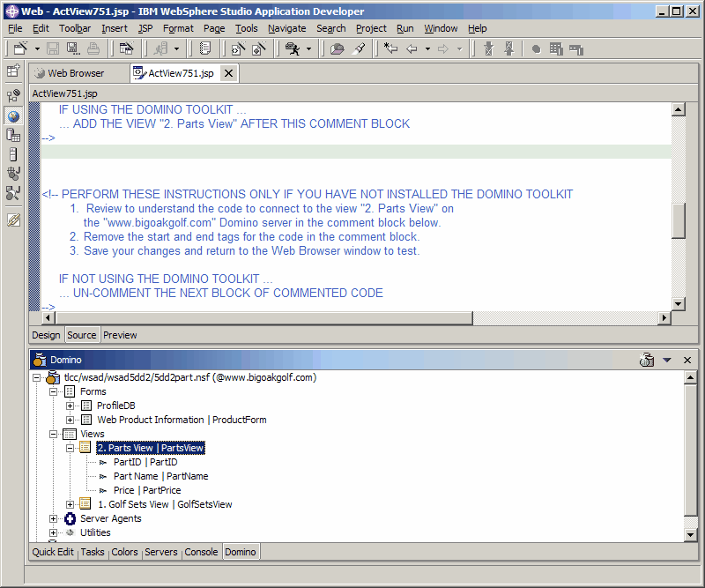Open the Tasks view tab
705x588 pixels.
coord(93,552)
